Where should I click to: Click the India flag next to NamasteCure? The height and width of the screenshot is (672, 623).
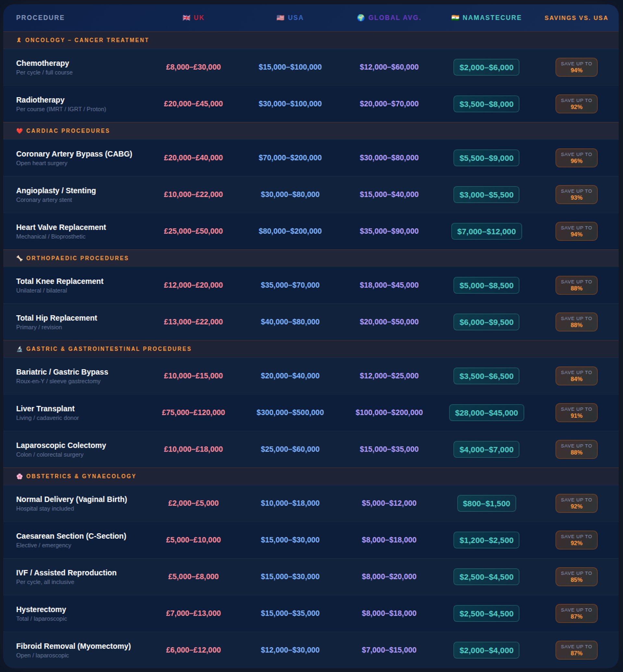[455, 18]
